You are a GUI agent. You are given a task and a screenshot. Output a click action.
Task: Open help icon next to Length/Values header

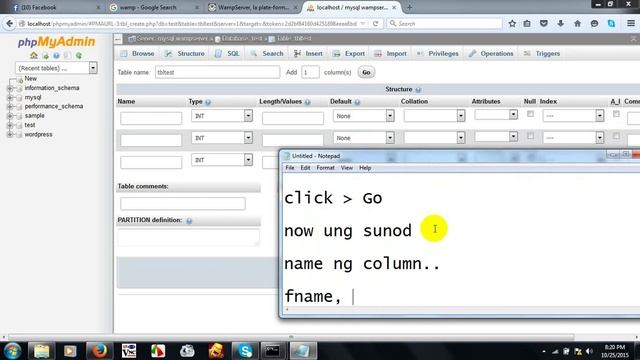[x=307, y=102]
